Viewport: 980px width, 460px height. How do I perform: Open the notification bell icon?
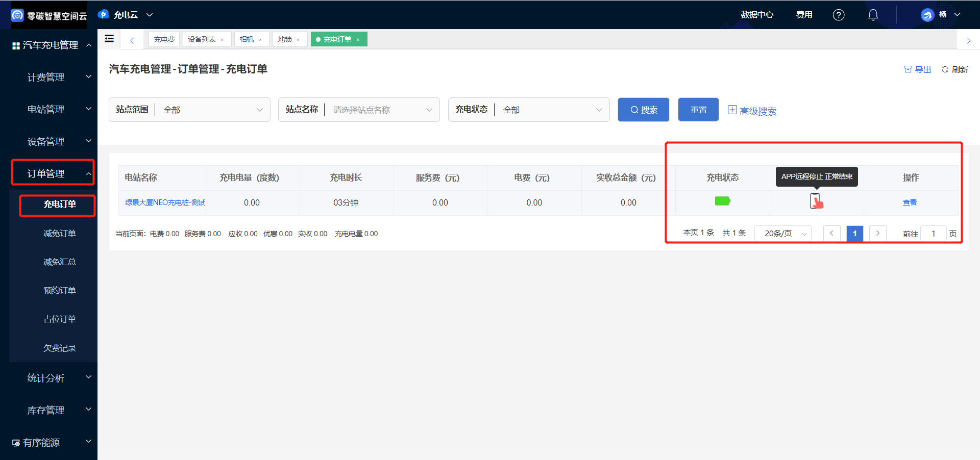[x=873, y=15]
